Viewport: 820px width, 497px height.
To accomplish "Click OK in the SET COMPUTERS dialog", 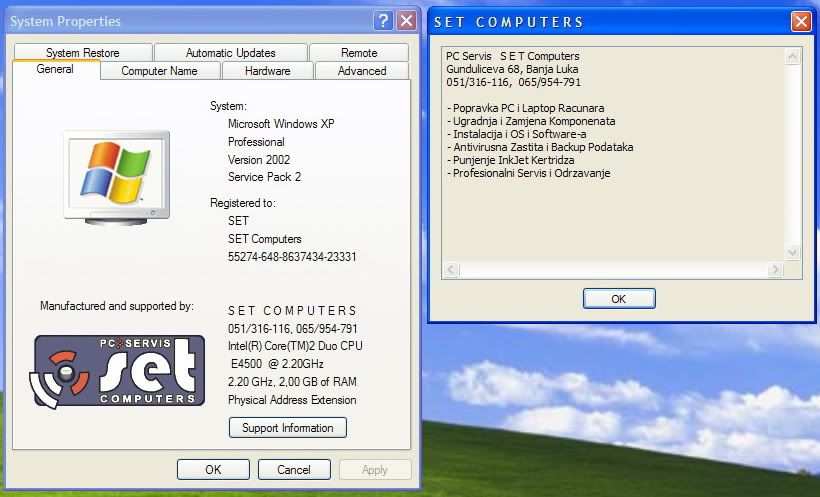I will 619,299.
